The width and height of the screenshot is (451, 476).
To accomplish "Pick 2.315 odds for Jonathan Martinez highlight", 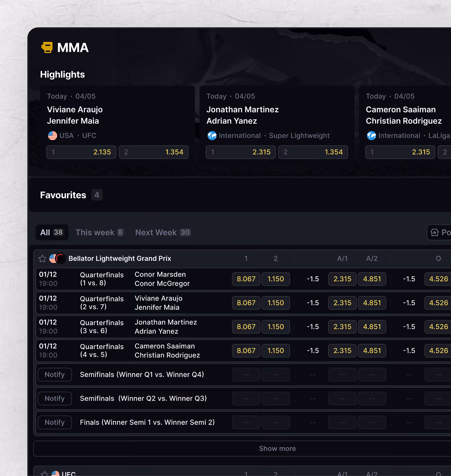I will [x=241, y=152].
